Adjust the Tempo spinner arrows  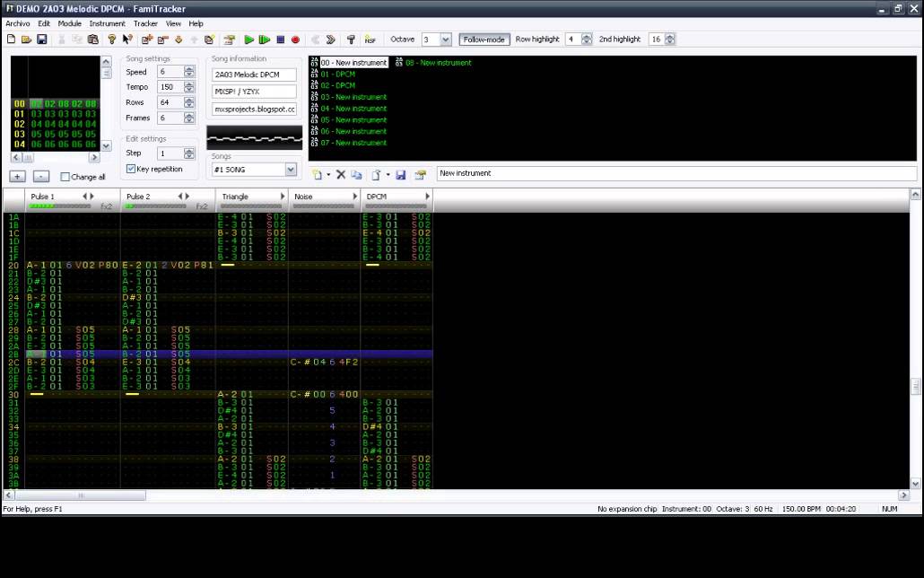189,87
